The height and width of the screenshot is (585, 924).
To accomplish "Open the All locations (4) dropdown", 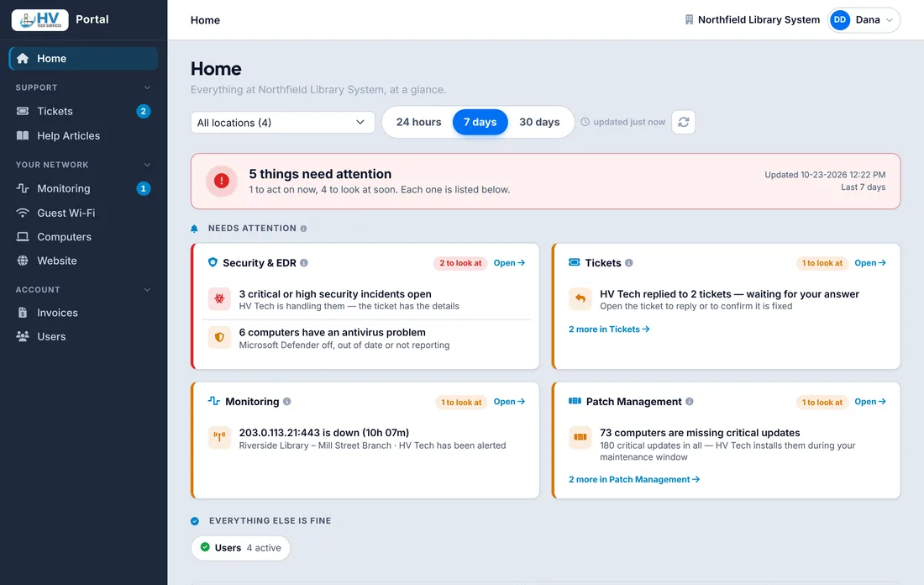I will 283,123.
